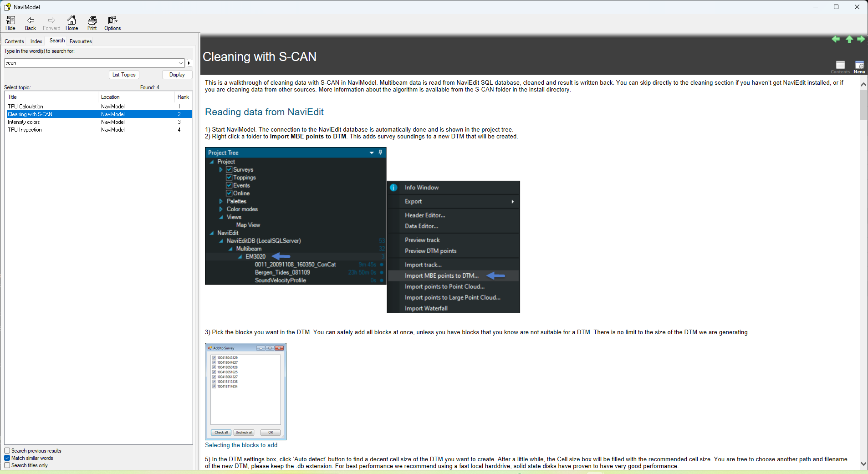Click the topic scrollbar up arrow
The image size is (868, 474).
click(x=863, y=85)
